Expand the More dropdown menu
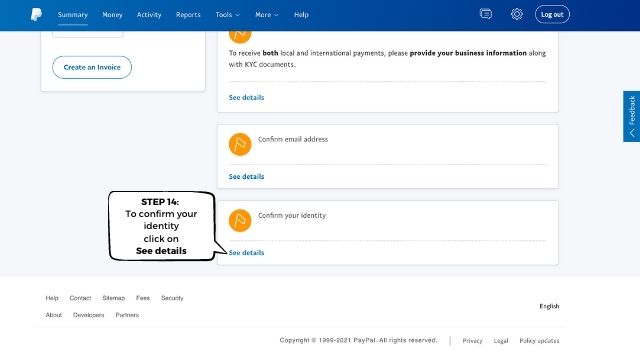This screenshot has height=360, width=640. tap(267, 15)
